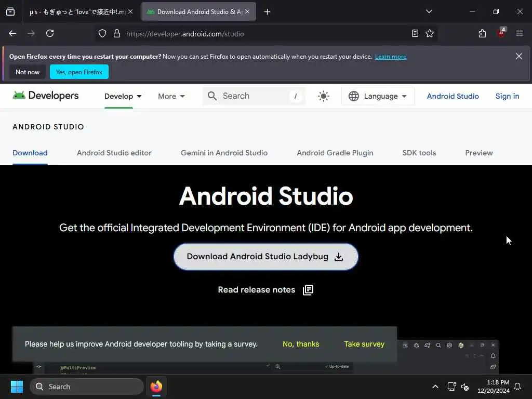This screenshot has width=532, height=399.
Task: Select Gemini in Android Studio tab
Action: click(224, 153)
